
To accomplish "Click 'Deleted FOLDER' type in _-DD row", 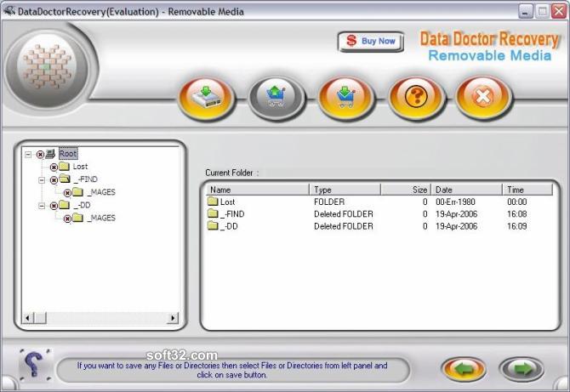I will pyautogui.click(x=344, y=226).
